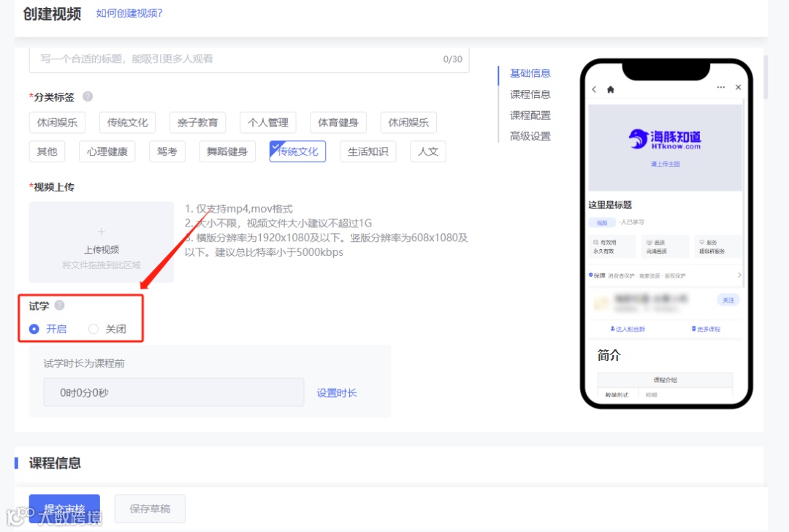Click the 海豚知道 HTknow.com logo image
This screenshot has height=532, width=789.
[x=665, y=140]
